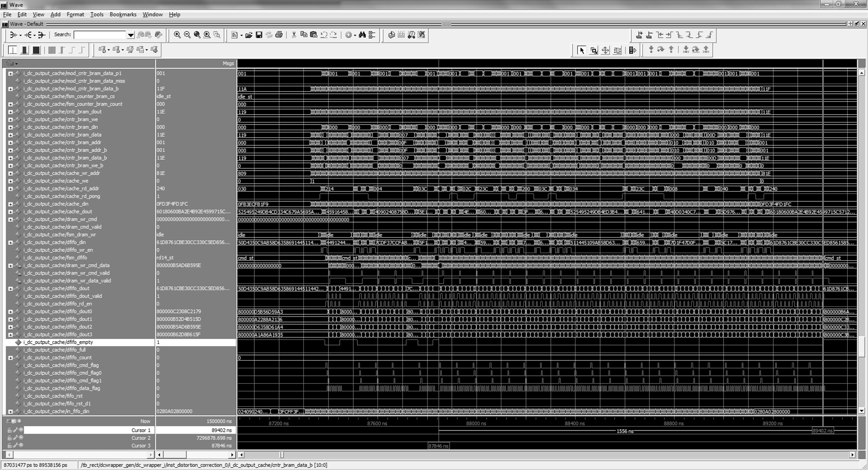Click the Zoom Out magnifier icon
Viewport: 868px width, 470px height.
187,35
